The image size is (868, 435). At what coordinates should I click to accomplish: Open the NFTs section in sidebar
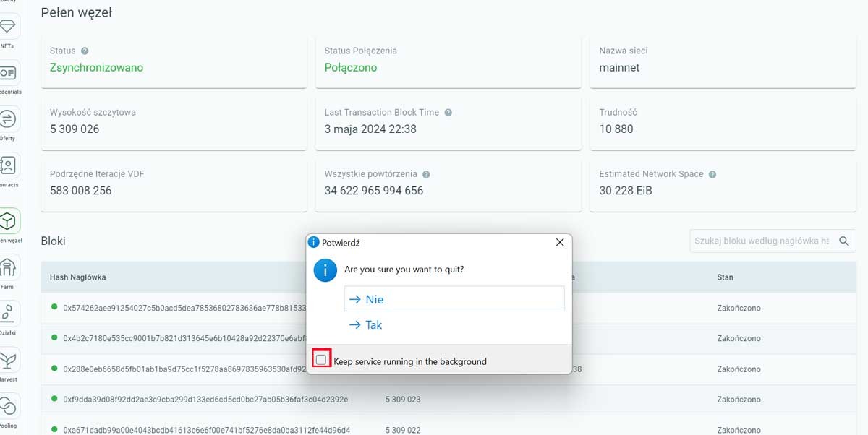[x=8, y=27]
